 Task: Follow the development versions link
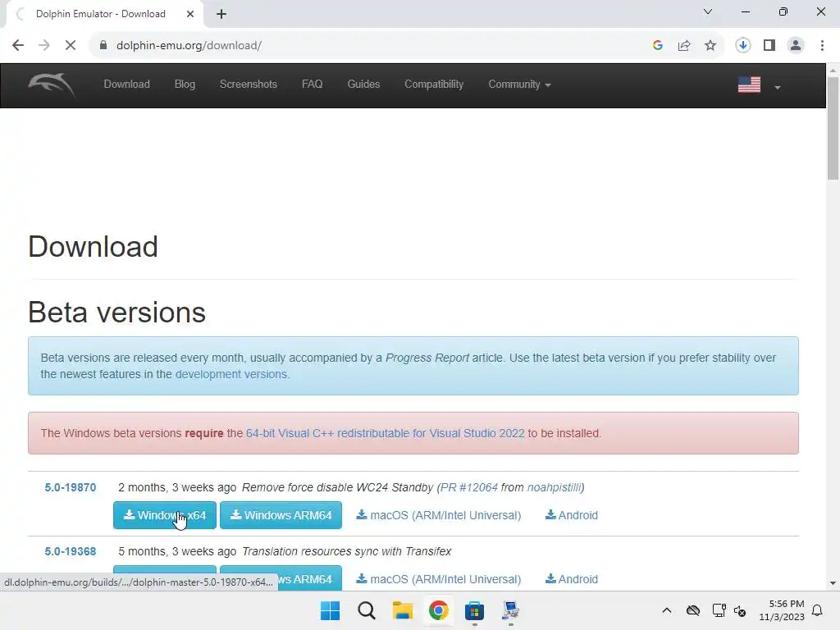(x=231, y=374)
